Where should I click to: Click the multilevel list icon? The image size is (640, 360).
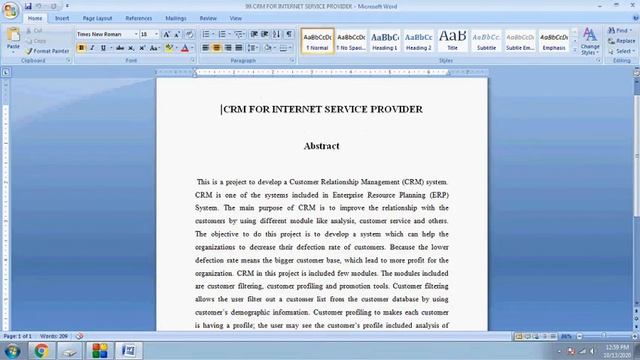click(x=238, y=34)
